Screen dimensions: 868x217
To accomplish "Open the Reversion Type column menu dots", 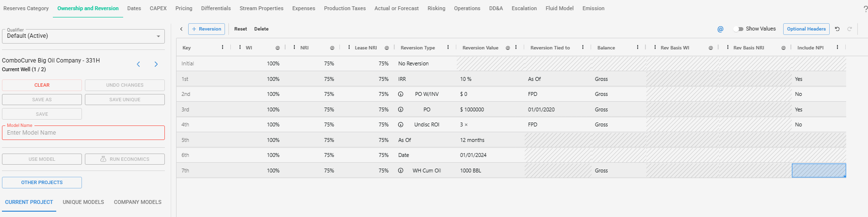I will pyautogui.click(x=448, y=47).
